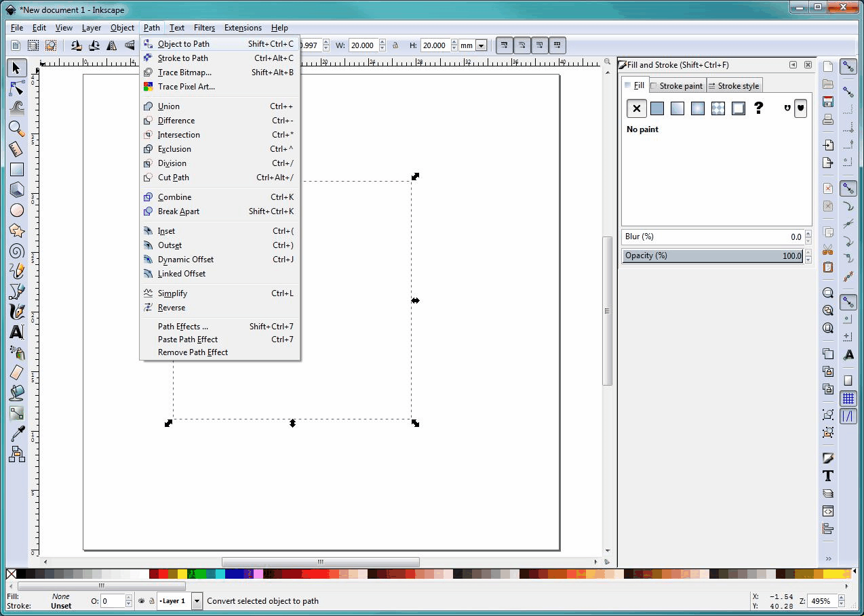Choose radial gradient fill button
Viewport: 864px width, 616px height.
697,108
